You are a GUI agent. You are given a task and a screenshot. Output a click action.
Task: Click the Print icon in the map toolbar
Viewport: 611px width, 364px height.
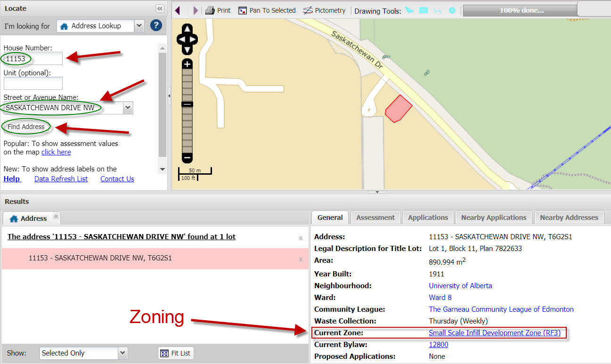(210, 10)
